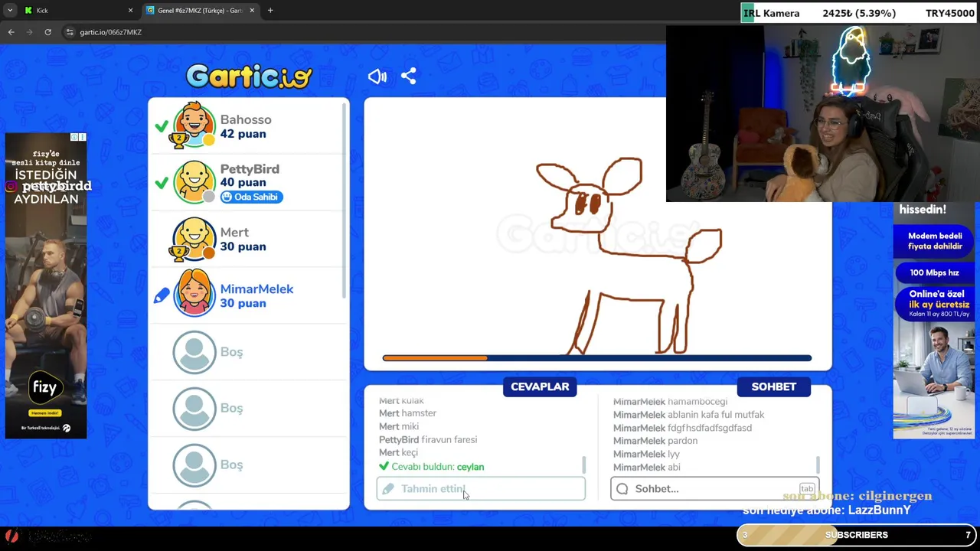The image size is (980, 551).
Task: Go back in the browser
Action: point(11,32)
